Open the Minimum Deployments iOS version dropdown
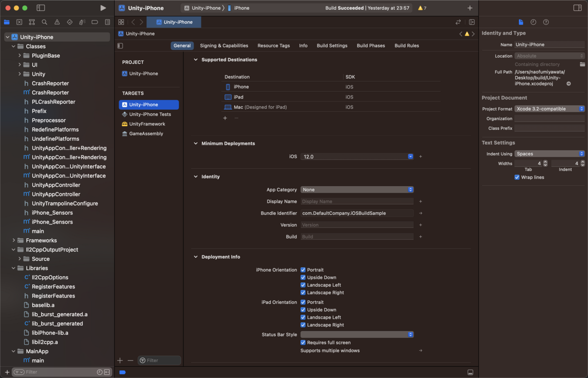588x378 pixels. 410,156
